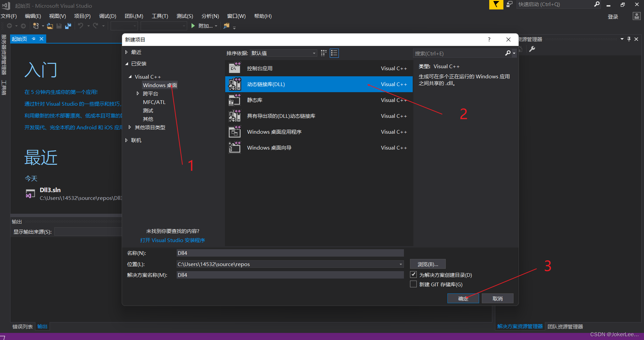Viewport: 644px width, 340px height.
Task: Click the green start attach arrow
Action: click(193, 26)
